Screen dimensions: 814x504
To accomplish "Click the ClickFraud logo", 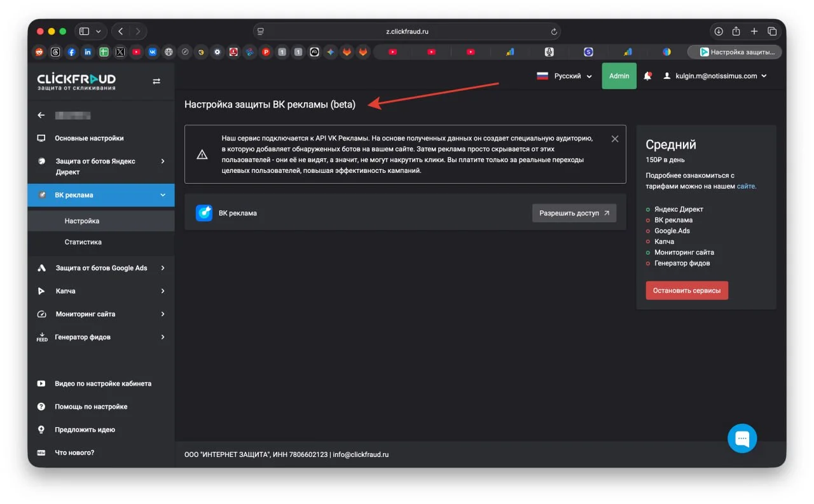I will click(76, 81).
